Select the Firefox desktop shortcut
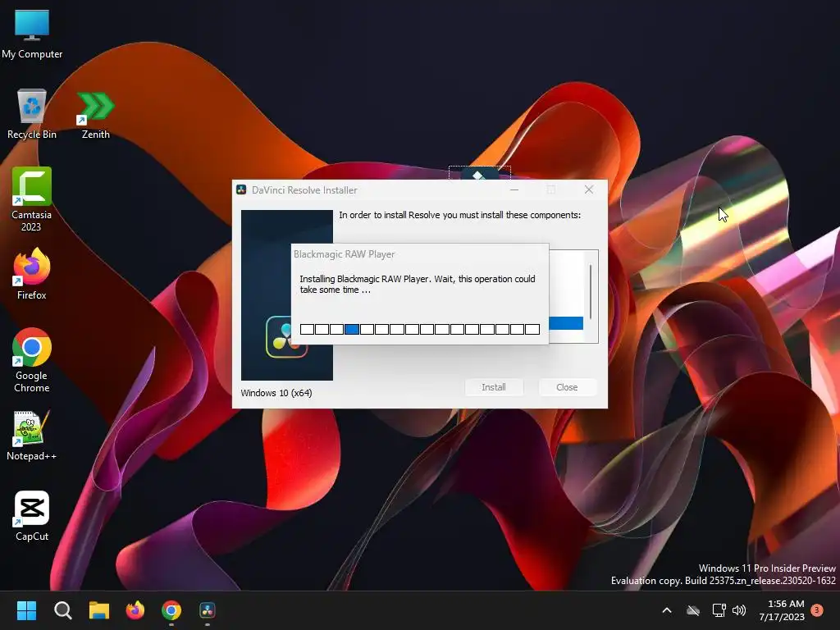The height and width of the screenshot is (630, 840). pyautogui.click(x=32, y=274)
